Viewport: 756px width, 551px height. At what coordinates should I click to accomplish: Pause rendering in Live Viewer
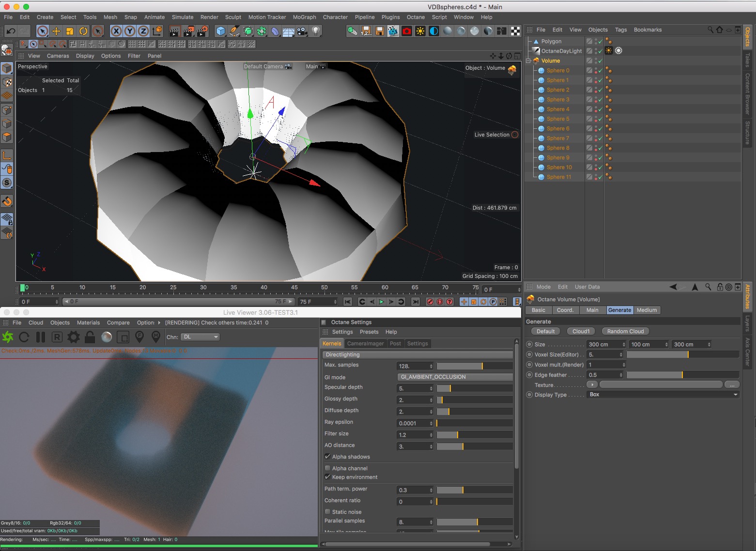pyautogui.click(x=41, y=337)
